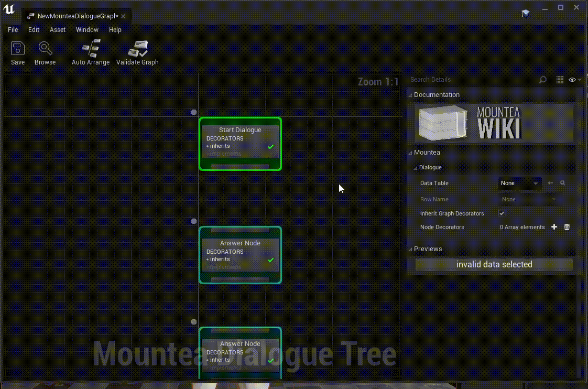588x389 pixels.
Task: Click the Data Table property label
Action: pyautogui.click(x=434, y=183)
